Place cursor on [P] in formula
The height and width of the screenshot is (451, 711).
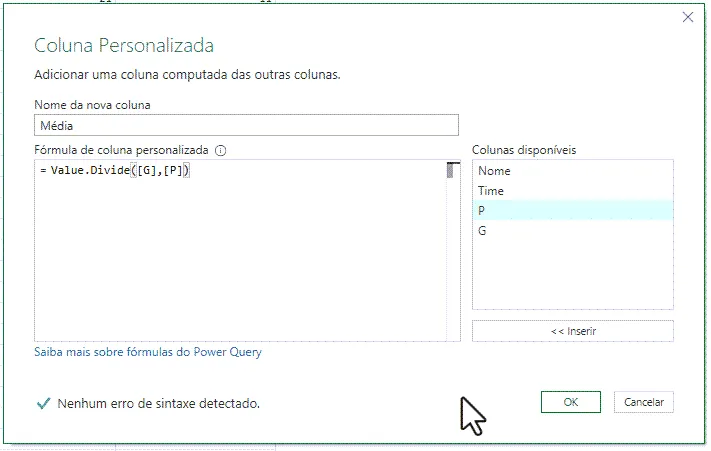click(173, 170)
